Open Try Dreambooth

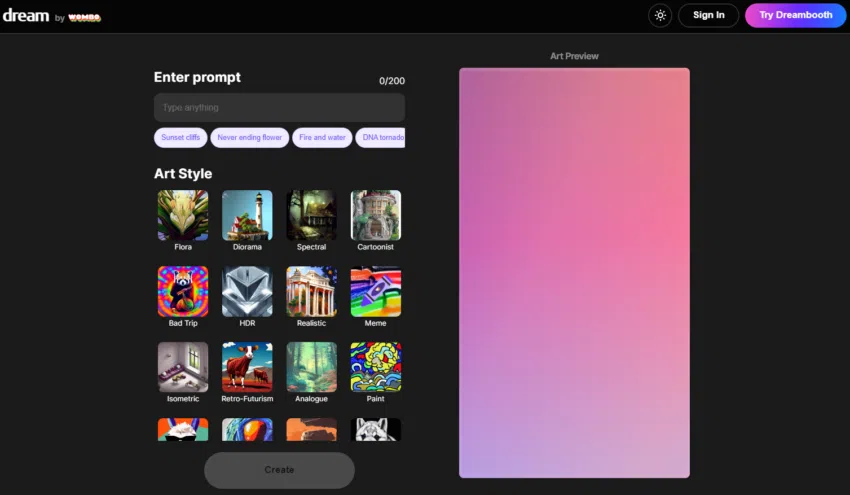tap(795, 15)
